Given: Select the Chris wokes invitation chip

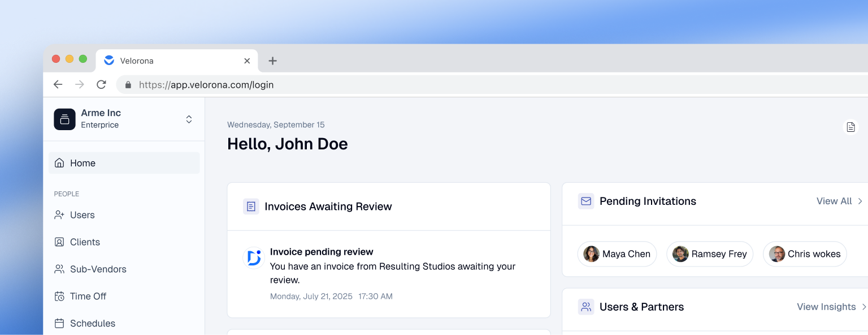Looking at the screenshot, I should [805, 254].
